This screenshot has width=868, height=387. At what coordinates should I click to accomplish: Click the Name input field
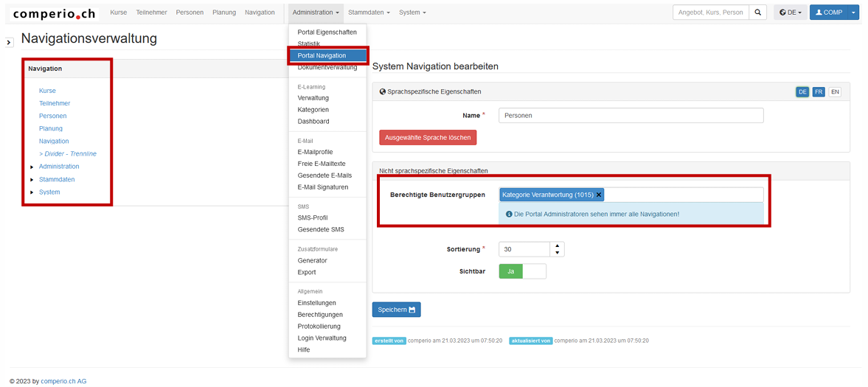pos(631,115)
